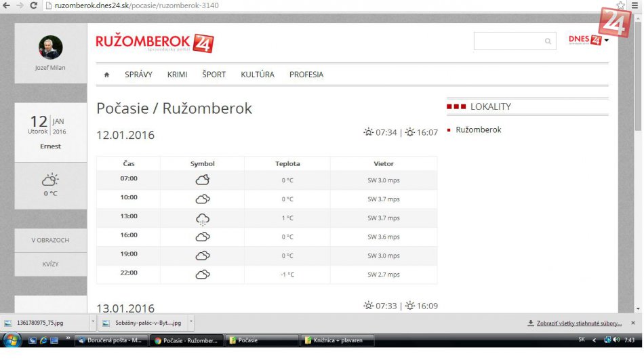The image size is (644, 362).
Task: Click 'Zobraziť všetky stiahnuté súbory' link
Action: (x=578, y=323)
